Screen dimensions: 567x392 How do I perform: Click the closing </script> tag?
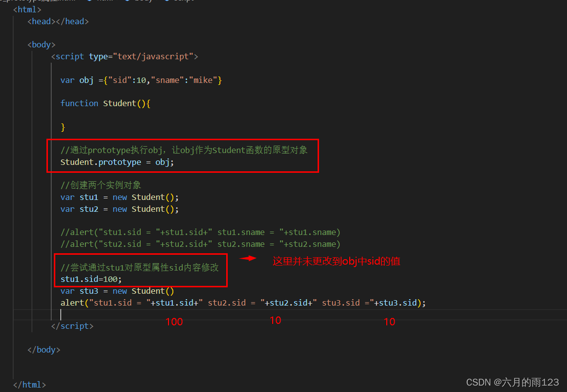72,326
